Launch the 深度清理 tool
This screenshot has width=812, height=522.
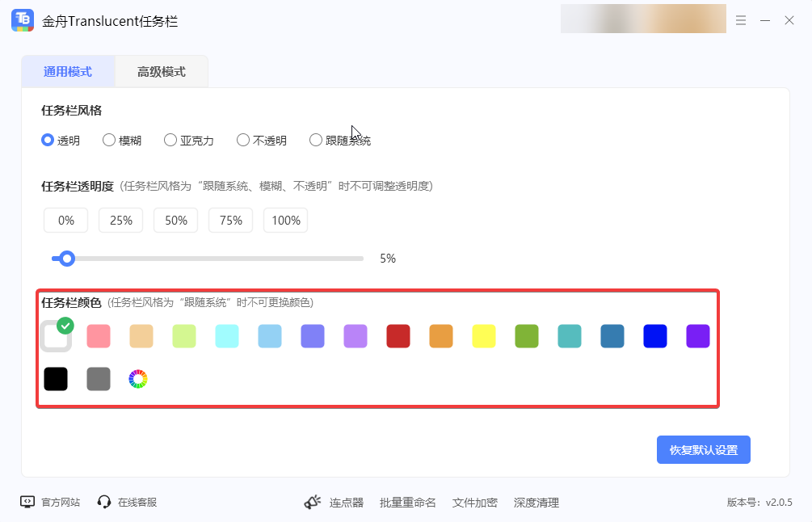pyautogui.click(x=537, y=502)
